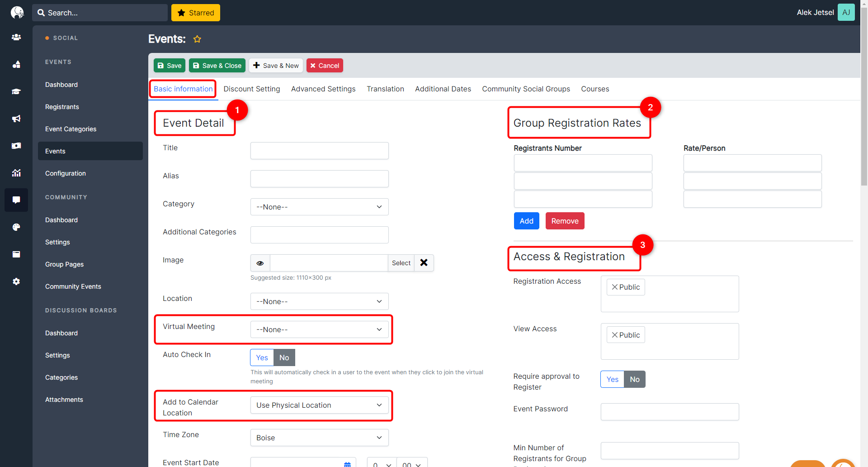
Task: Switch to Courses tab
Action: click(595, 89)
